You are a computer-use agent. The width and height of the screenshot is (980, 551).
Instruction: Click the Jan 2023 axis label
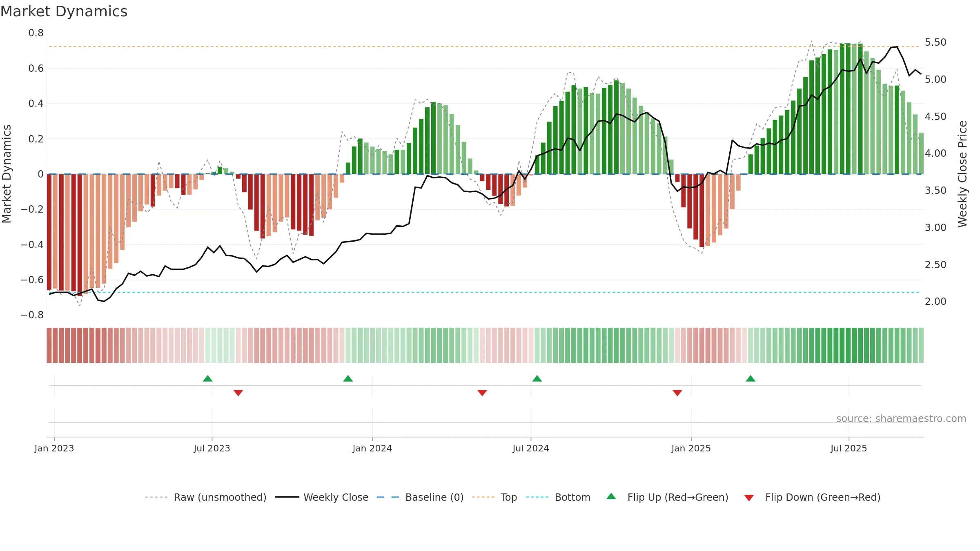[x=54, y=448]
